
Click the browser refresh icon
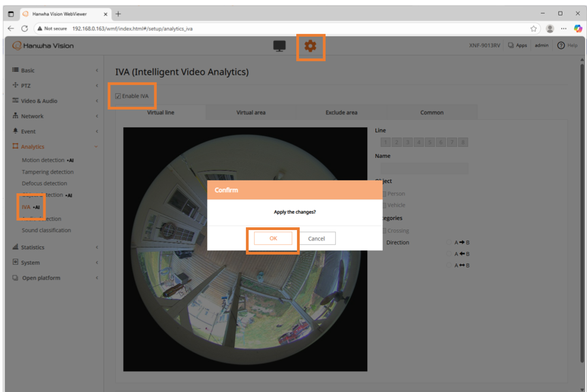[x=25, y=29]
